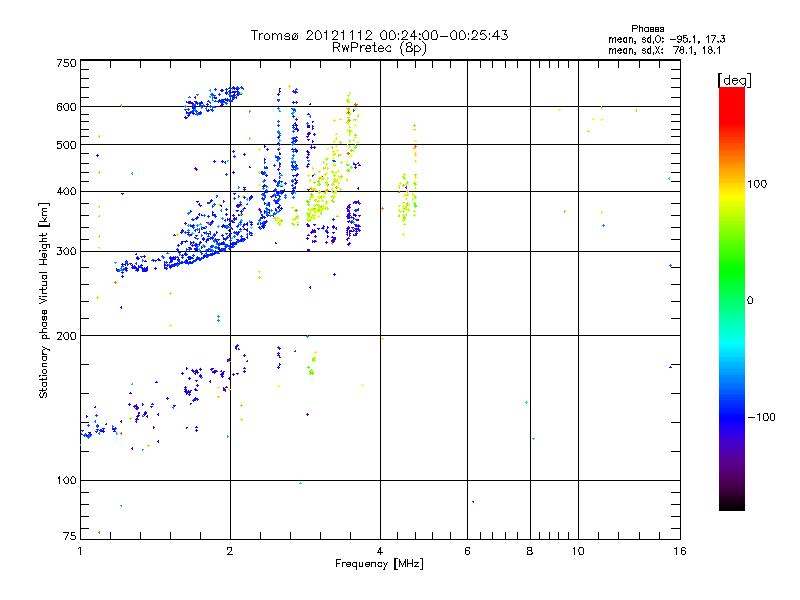
Task: Click the 'mean, sd,O: -95.1, 17.3' text
Action: pos(666,39)
